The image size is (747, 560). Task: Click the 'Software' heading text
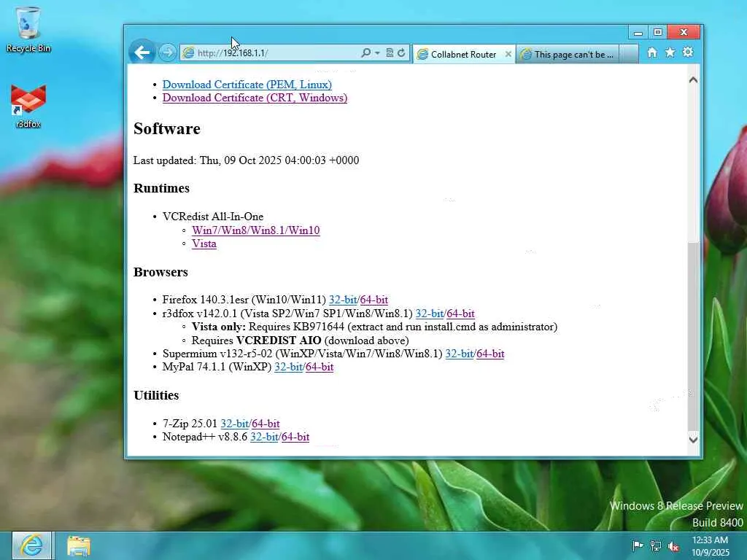167,128
